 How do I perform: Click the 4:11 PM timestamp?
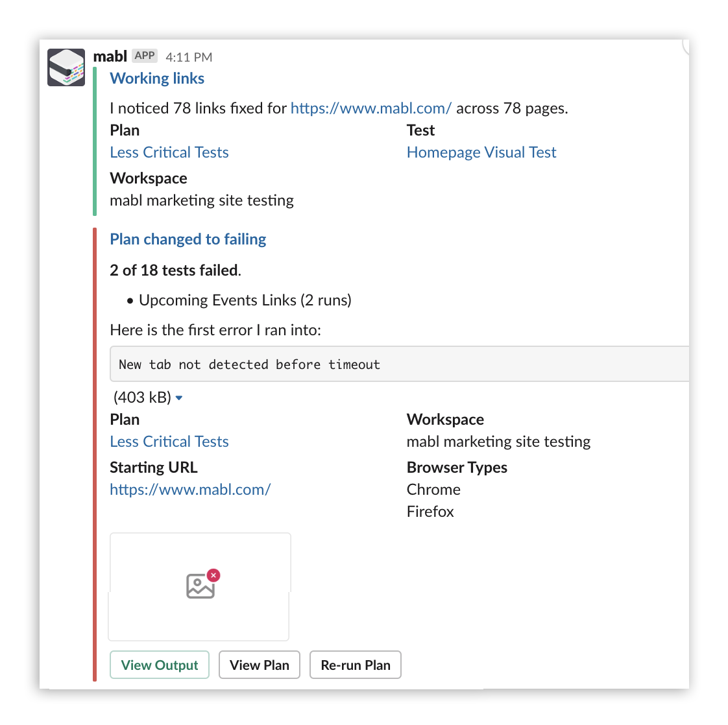189,57
